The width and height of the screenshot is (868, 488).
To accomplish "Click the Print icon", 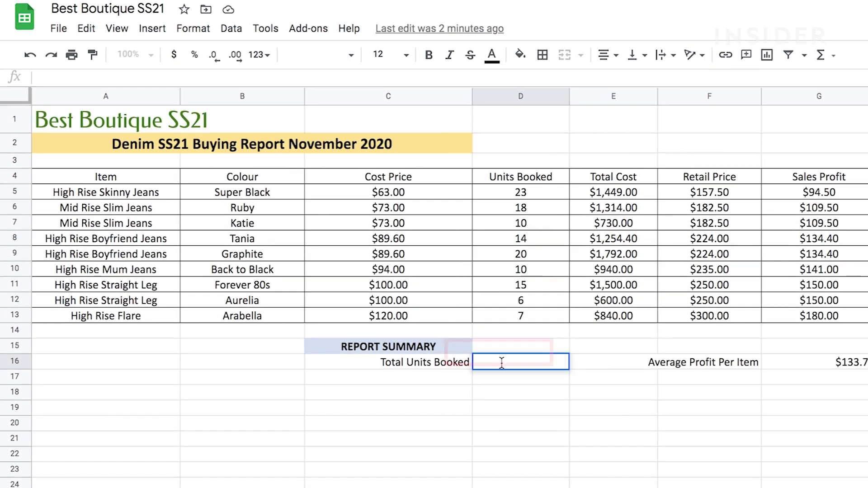I will pyautogui.click(x=71, y=55).
